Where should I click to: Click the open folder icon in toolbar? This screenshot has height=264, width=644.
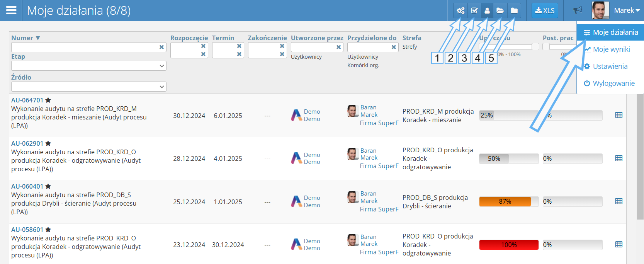[x=500, y=10]
